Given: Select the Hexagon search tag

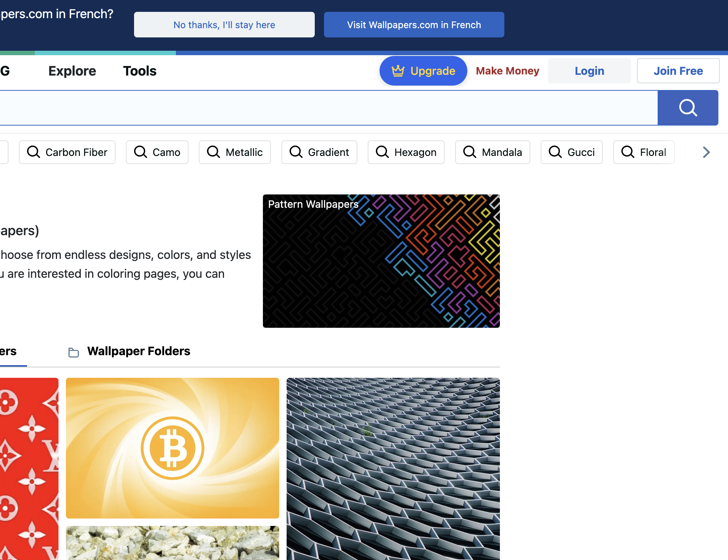Looking at the screenshot, I should click(x=406, y=152).
